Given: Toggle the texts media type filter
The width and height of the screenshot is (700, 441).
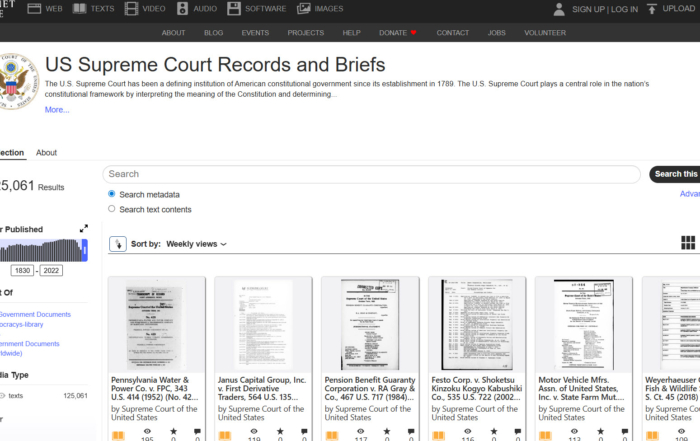Looking at the screenshot, I should click(3, 395).
